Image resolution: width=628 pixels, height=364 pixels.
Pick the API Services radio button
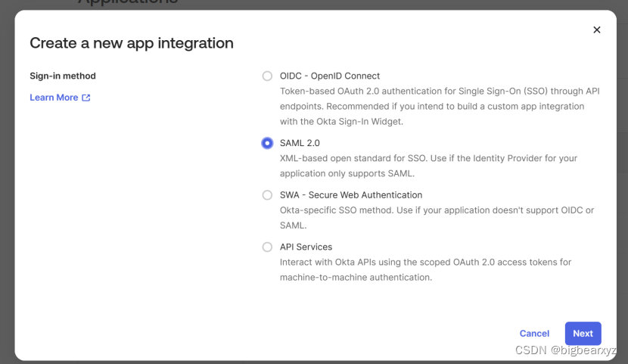267,247
